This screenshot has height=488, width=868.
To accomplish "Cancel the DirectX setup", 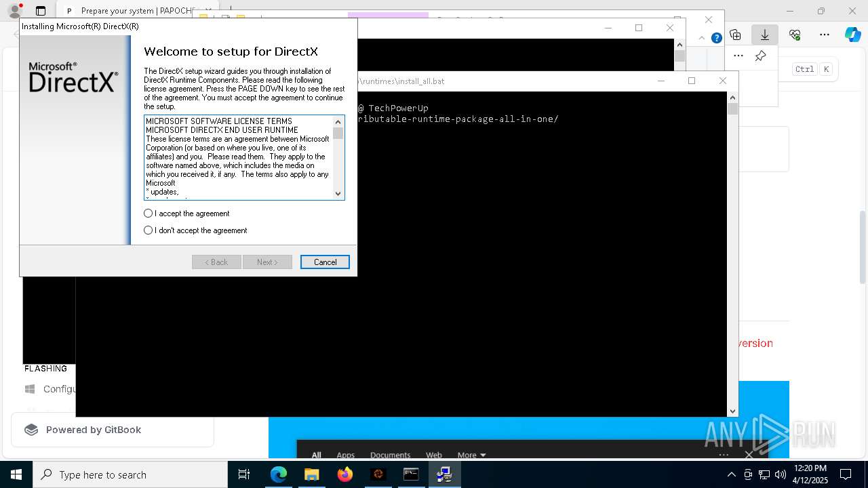I will (x=325, y=262).
